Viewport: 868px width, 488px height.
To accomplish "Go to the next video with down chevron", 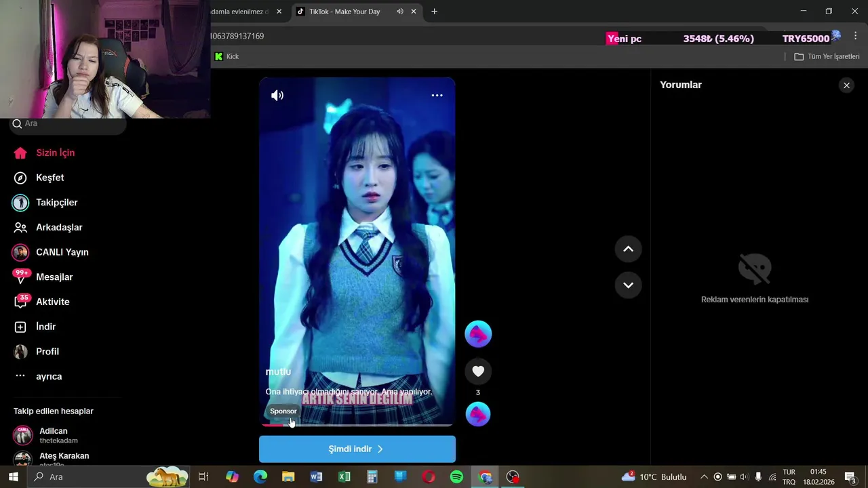I will 628,285.
